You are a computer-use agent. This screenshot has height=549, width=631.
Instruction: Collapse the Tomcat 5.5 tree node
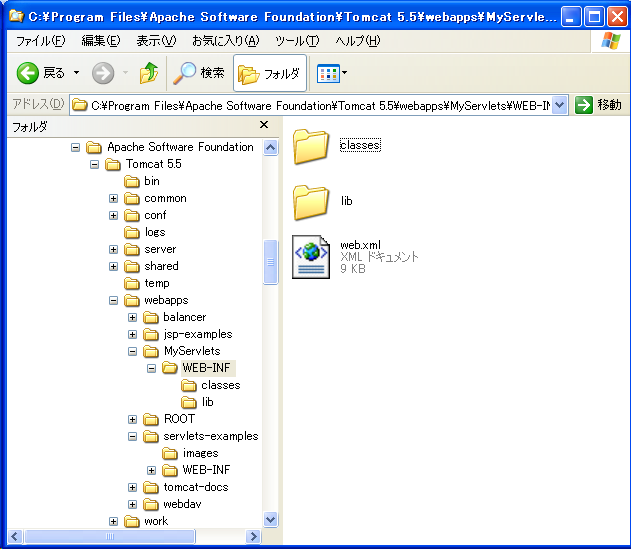pyautogui.click(x=94, y=164)
